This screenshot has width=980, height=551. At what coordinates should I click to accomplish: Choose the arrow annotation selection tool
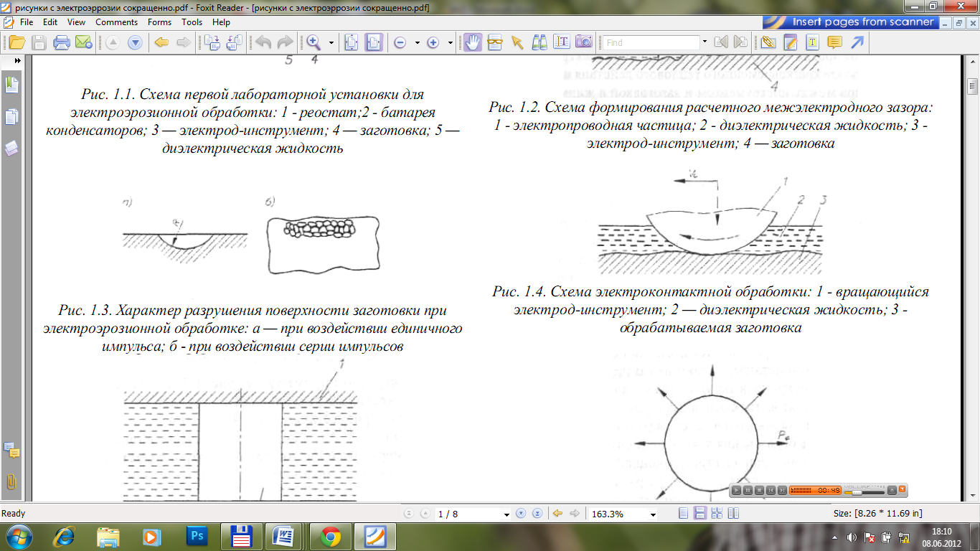517,42
